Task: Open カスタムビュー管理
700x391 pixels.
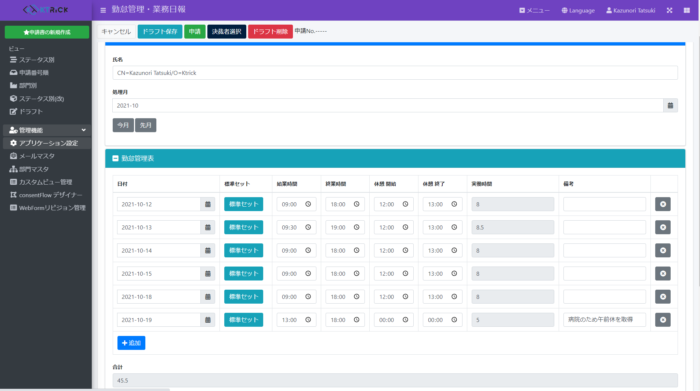Action: (41, 182)
